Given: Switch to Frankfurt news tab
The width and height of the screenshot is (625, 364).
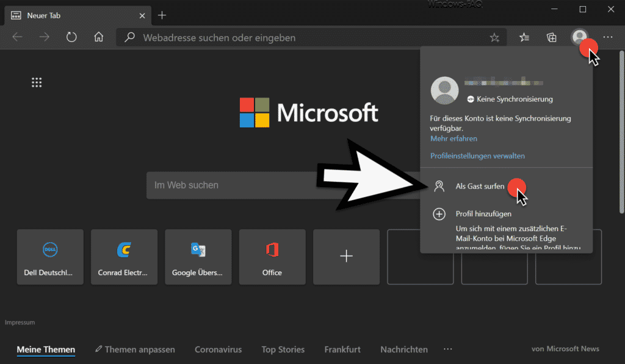Looking at the screenshot, I should (342, 349).
